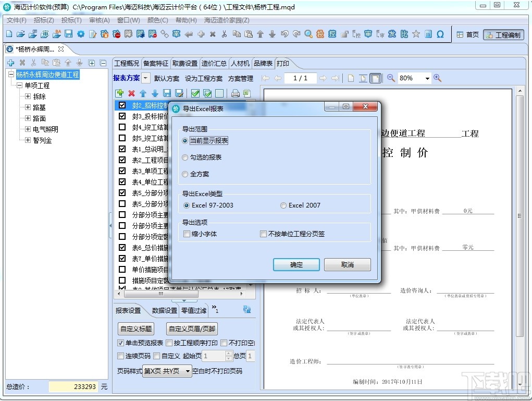Select the 全方案 radio option
The width and height of the screenshot is (532, 401).
(185, 174)
